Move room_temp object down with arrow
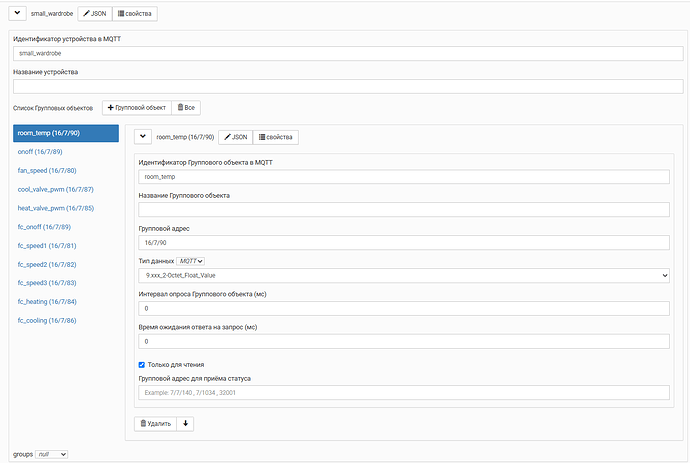 click(x=185, y=423)
